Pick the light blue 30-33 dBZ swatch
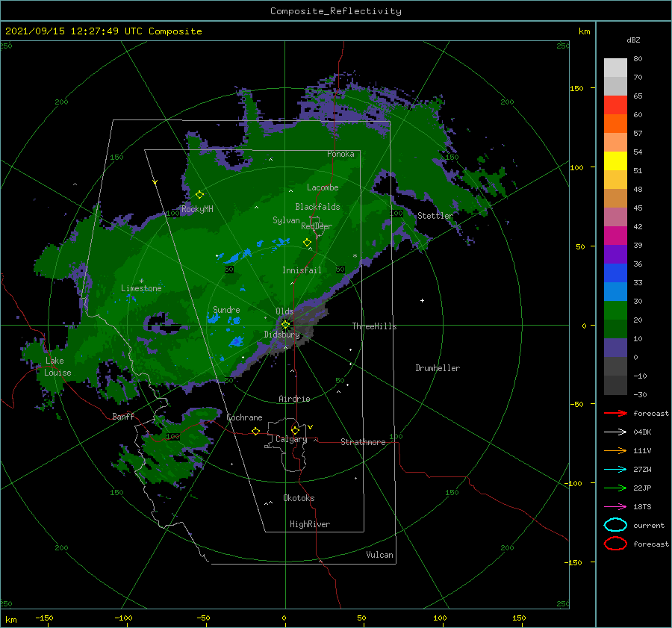 pos(615,291)
